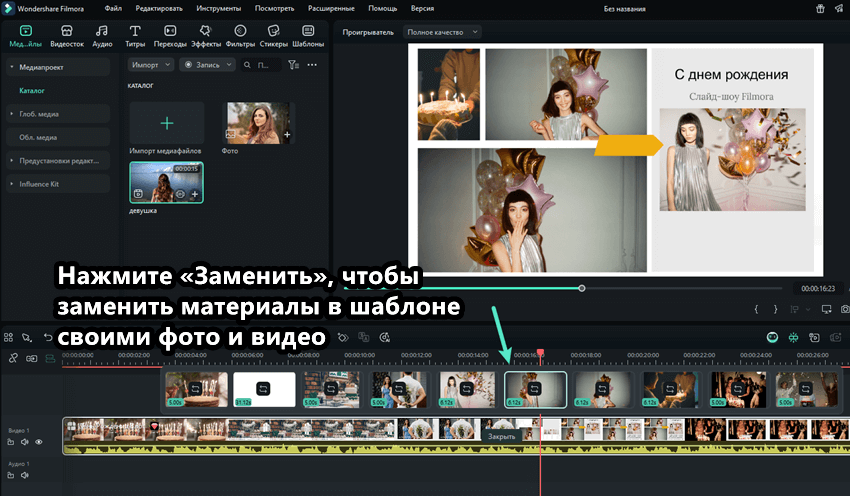This screenshot has height=496, width=850.
Task: Click the mark-out brace icon
Action: 775,309
